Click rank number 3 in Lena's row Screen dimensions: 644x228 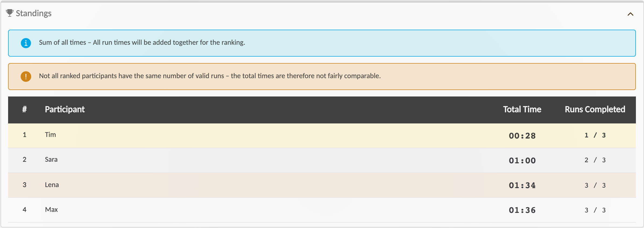[25, 185]
